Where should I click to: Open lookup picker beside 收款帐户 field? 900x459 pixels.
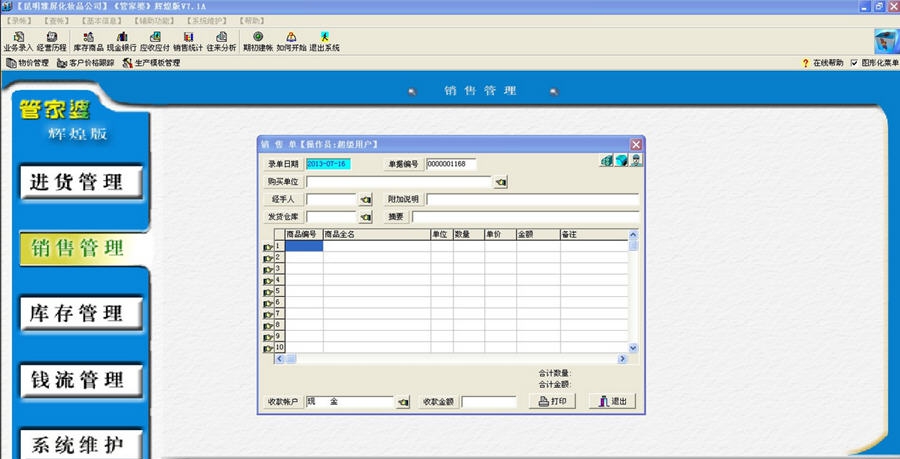[x=404, y=402]
